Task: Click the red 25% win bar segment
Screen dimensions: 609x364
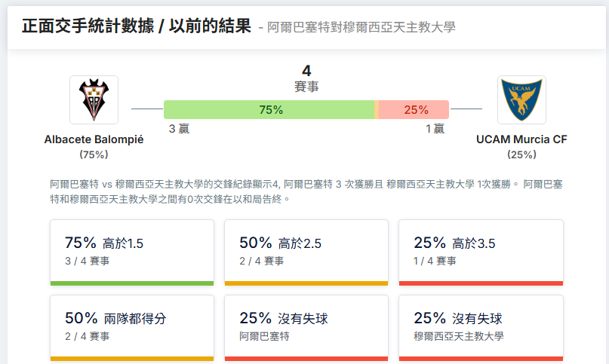Action: pos(414,110)
